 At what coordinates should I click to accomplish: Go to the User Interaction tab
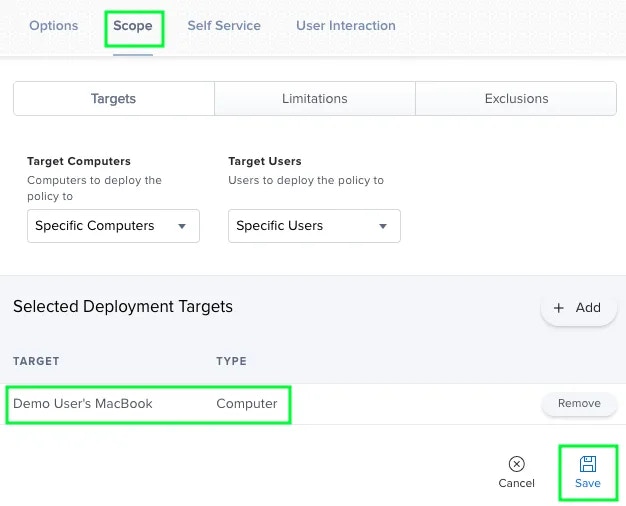tap(345, 26)
